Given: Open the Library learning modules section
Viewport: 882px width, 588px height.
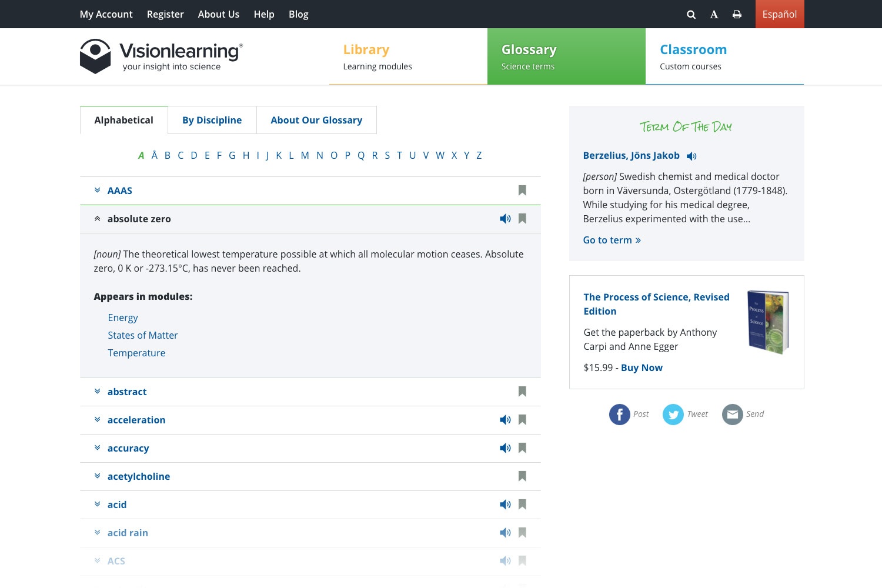Looking at the screenshot, I should [408, 56].
